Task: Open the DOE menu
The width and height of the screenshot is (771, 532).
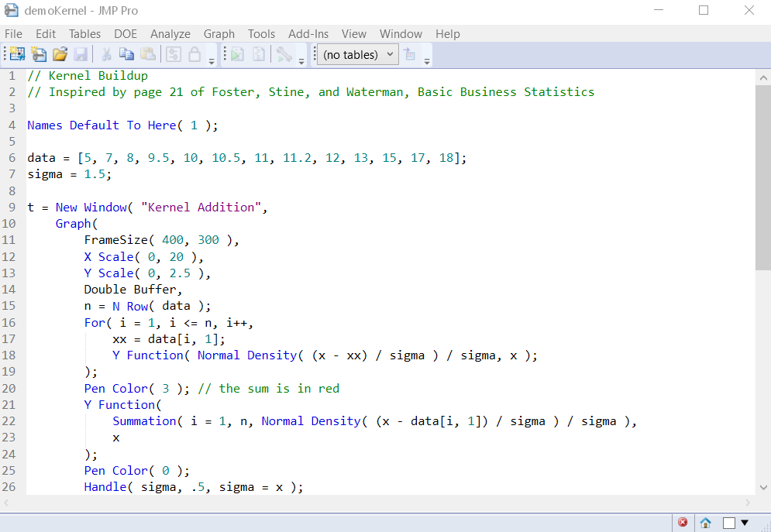Action: 126,33
